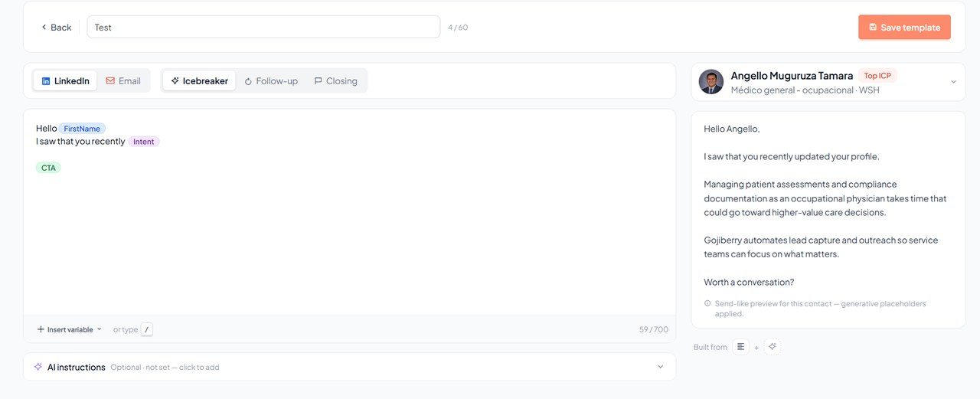Viewport: 980px width, 399px height.
Task: Expand the AI instructions section chevron
Action: 661,367
